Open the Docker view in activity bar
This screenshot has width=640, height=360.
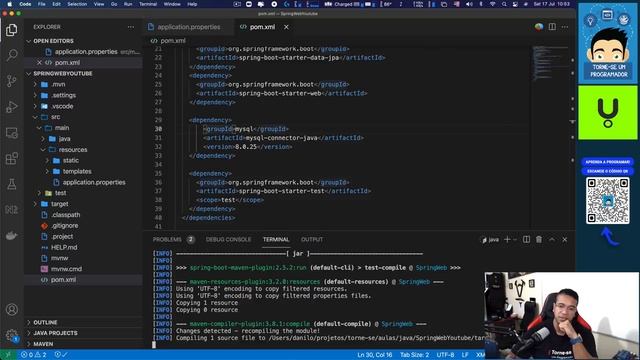pos(11,236)
